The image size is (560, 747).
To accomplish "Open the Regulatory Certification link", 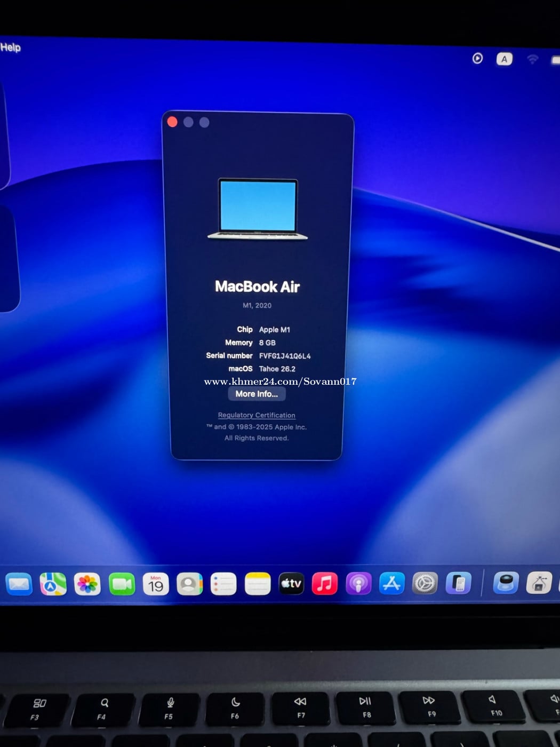I will click(x=257, y=415).
